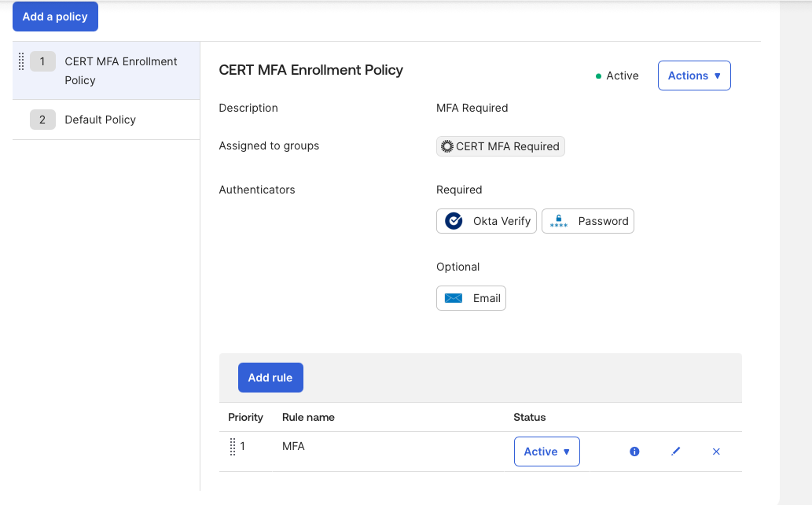812x505 pixels.
Task: Click the Priority column header
Action: pos(245,418)
